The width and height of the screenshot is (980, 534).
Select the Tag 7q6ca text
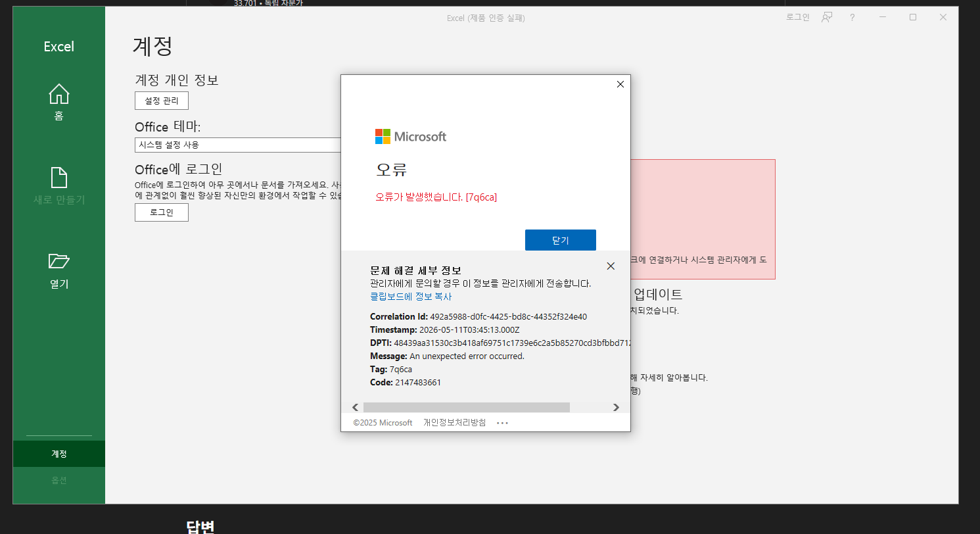point(401,369)
